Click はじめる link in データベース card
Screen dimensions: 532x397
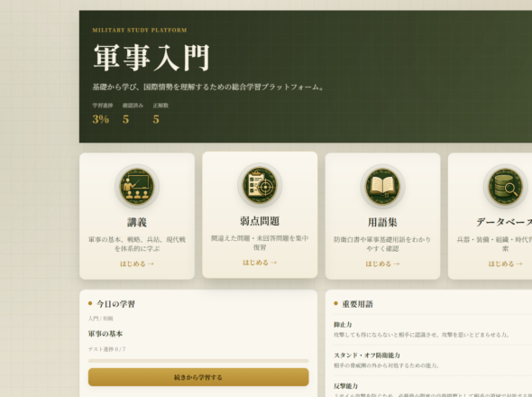(506, 263)
